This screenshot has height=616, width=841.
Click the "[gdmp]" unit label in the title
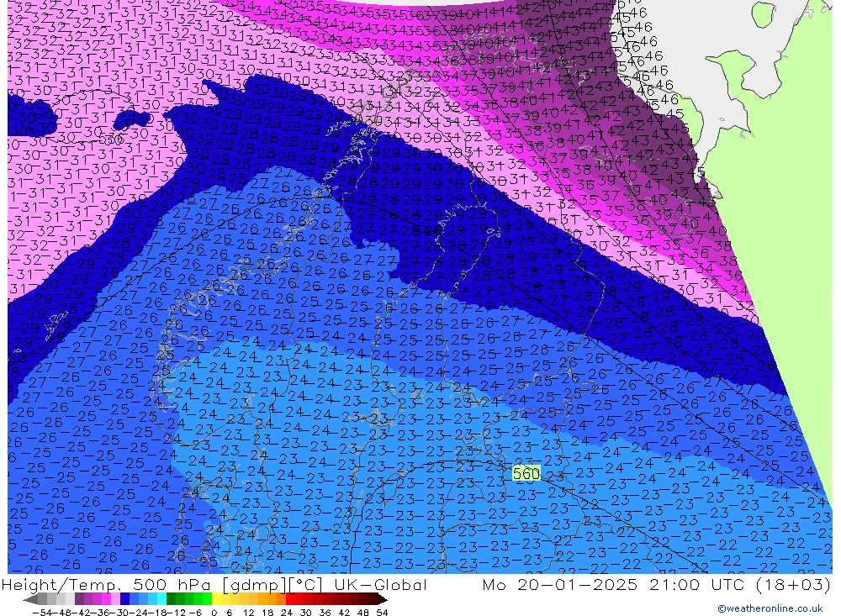pyautogui.click(x=255, y=585)
